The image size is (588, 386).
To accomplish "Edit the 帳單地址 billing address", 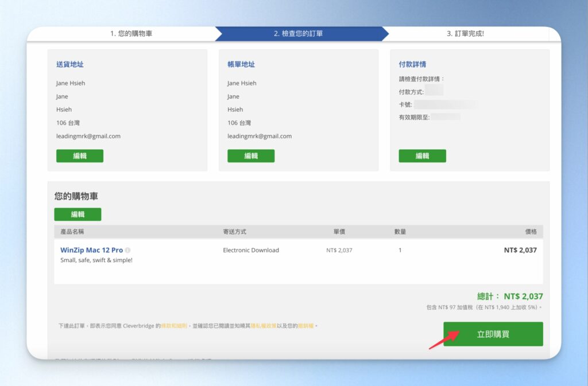I will (x=251, y=156).
